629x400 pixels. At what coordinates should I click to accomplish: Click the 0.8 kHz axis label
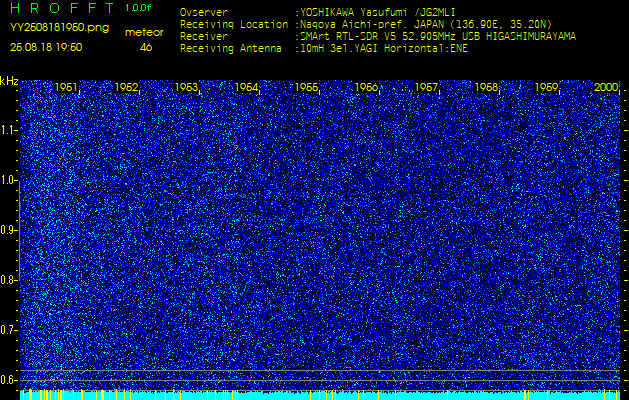point(7,280)
